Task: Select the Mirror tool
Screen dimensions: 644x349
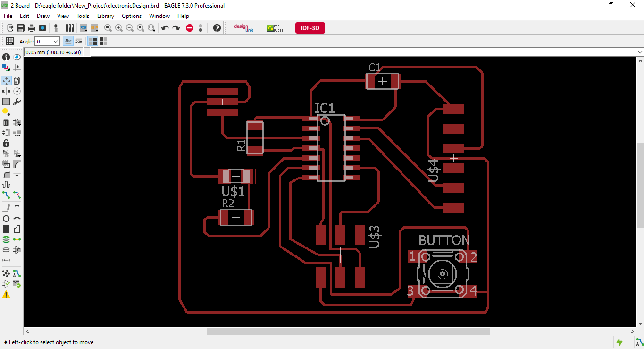Action: pos(6,91)
